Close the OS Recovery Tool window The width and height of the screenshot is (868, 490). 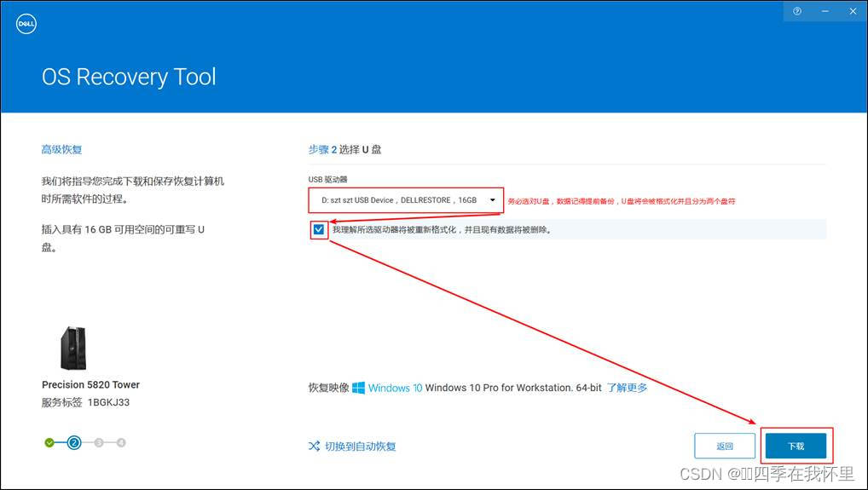click(x=853, y=11)
